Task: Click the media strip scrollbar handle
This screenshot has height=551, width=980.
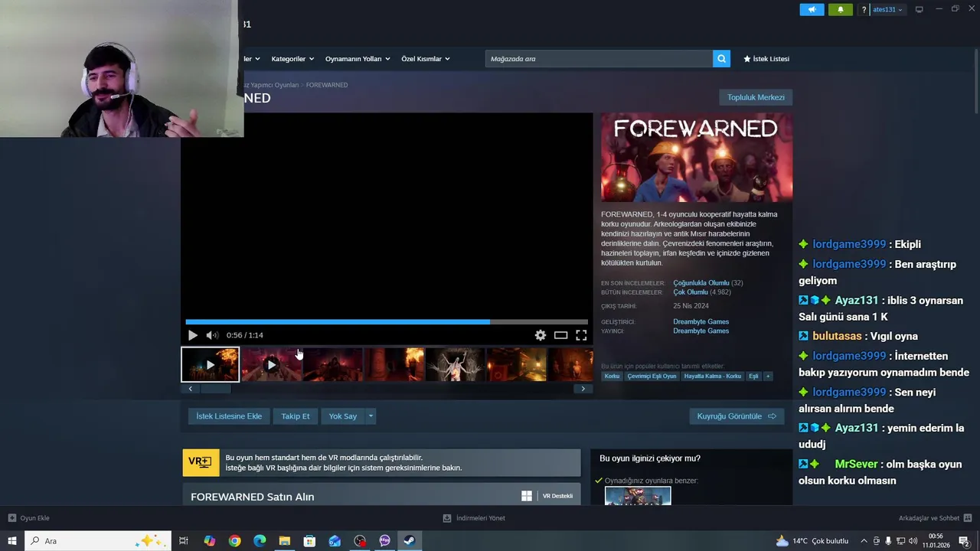Action: coord(215,389)
